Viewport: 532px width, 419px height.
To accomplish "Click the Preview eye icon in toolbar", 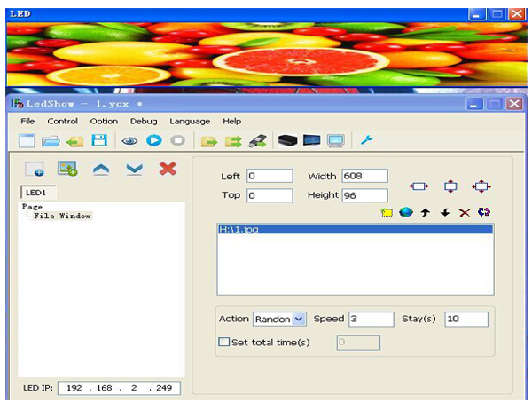I will click(x=130, y=140).
